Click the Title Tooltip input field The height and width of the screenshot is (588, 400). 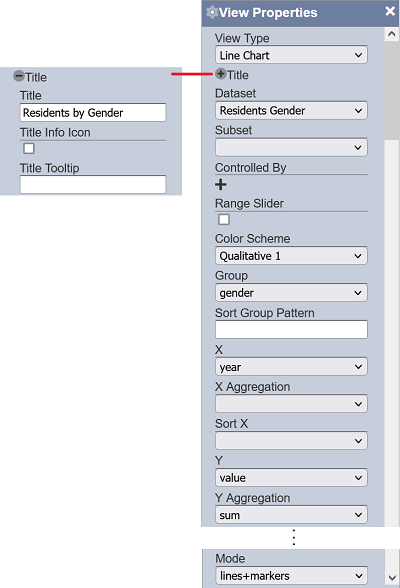93,184
